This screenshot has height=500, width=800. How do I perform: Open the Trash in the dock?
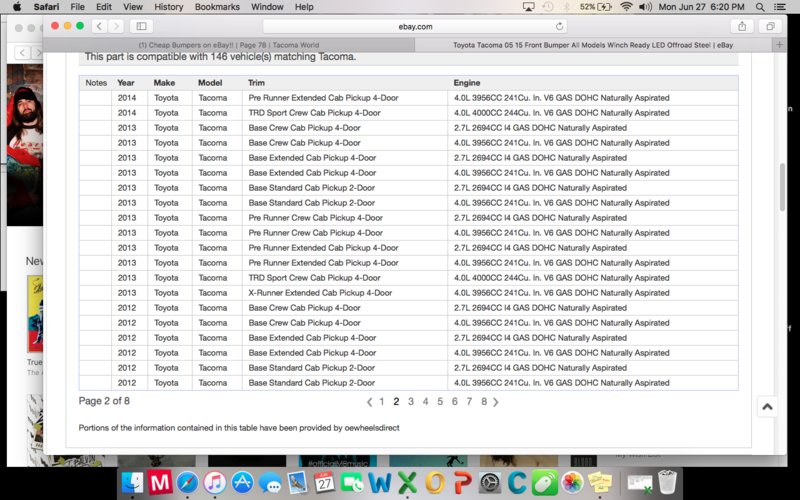pyautogui.click(x=667, y=482)
